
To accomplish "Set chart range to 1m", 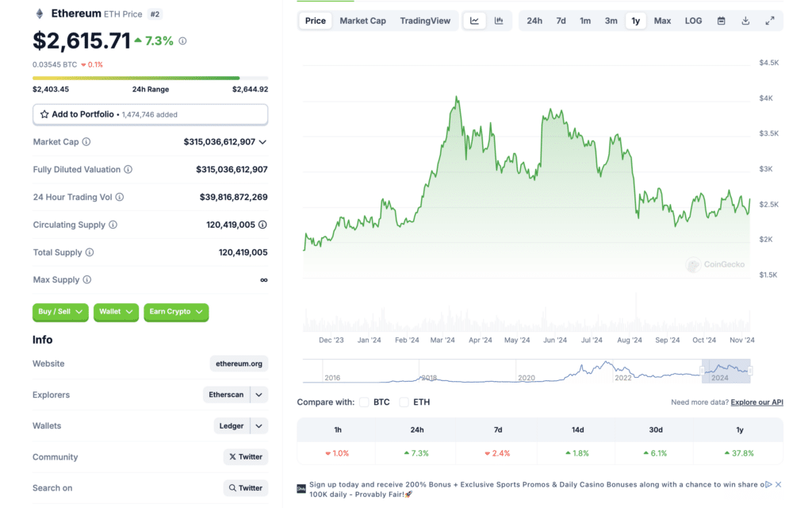I will coord(585,21).
